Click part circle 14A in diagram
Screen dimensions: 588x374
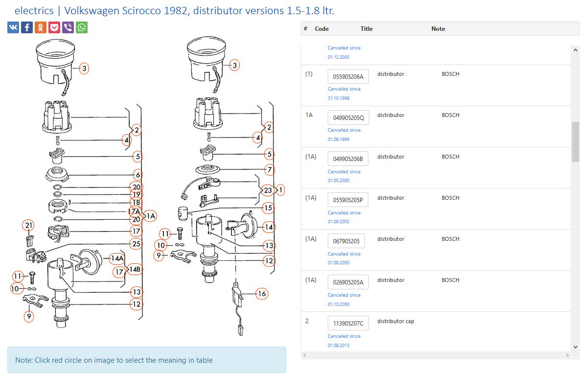[x=117, y=258]
